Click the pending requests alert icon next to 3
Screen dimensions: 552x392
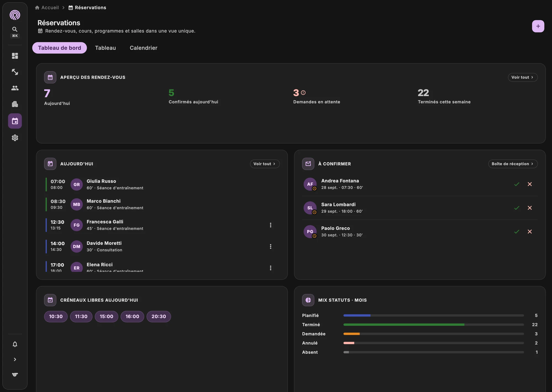click(x=303, y=93)
